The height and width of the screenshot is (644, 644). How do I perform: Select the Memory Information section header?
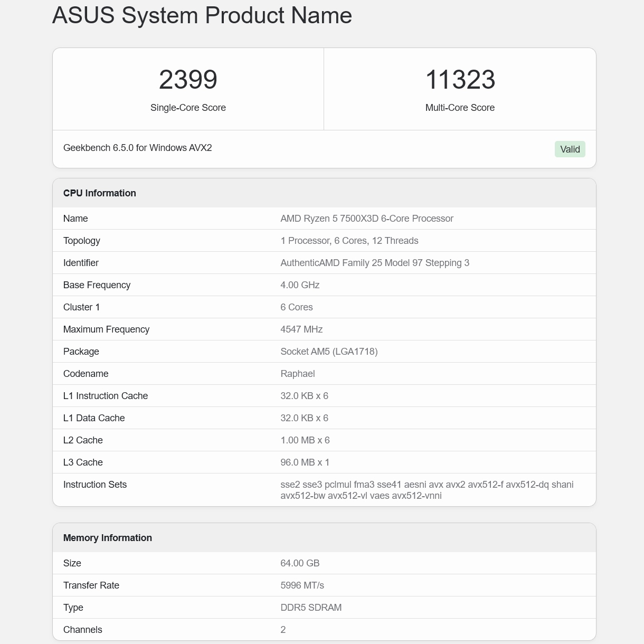tap(108, 538)
